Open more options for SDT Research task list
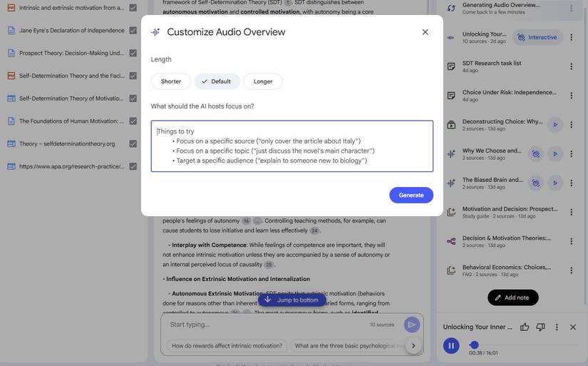This screenshot has height=366, width=588. (571, 66)
